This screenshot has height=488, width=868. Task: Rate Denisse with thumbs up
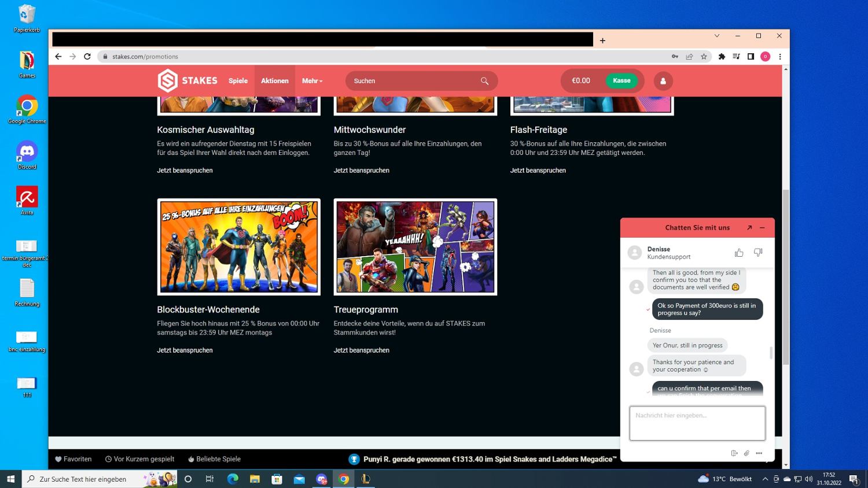click(x=739, y=253)
